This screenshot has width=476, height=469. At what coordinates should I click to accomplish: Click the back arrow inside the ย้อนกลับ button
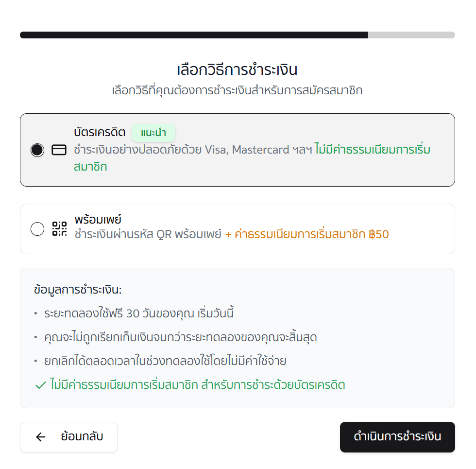(x=40, y=437)
